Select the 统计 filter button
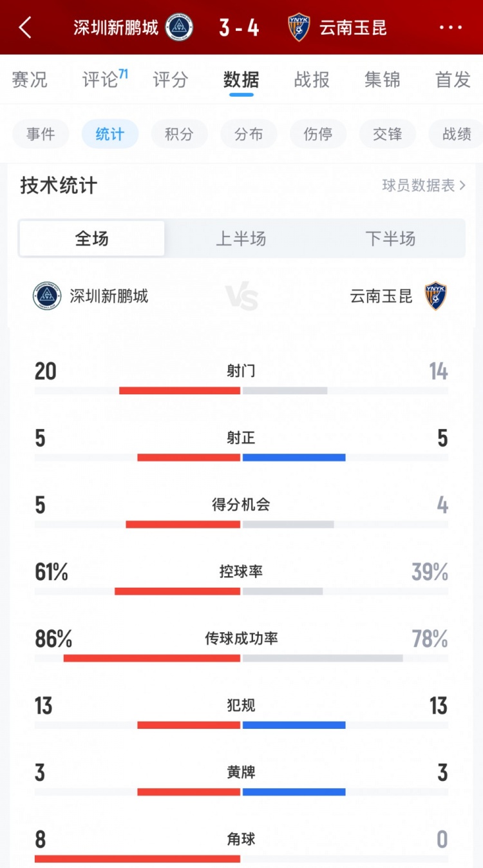 (109, 134)
